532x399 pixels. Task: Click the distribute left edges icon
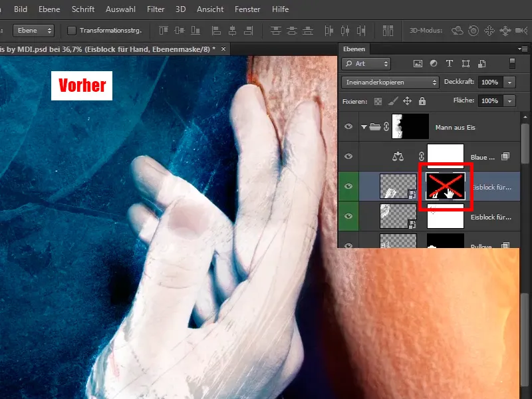point(329,31)
